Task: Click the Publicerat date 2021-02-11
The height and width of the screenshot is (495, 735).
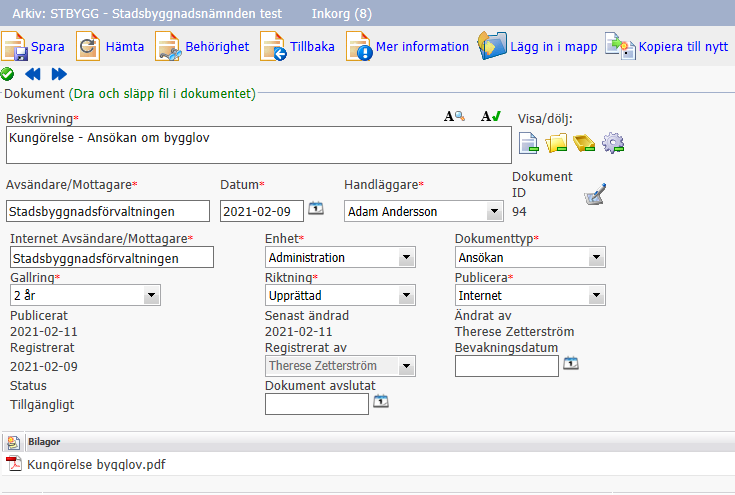Action: coord(44,332)
